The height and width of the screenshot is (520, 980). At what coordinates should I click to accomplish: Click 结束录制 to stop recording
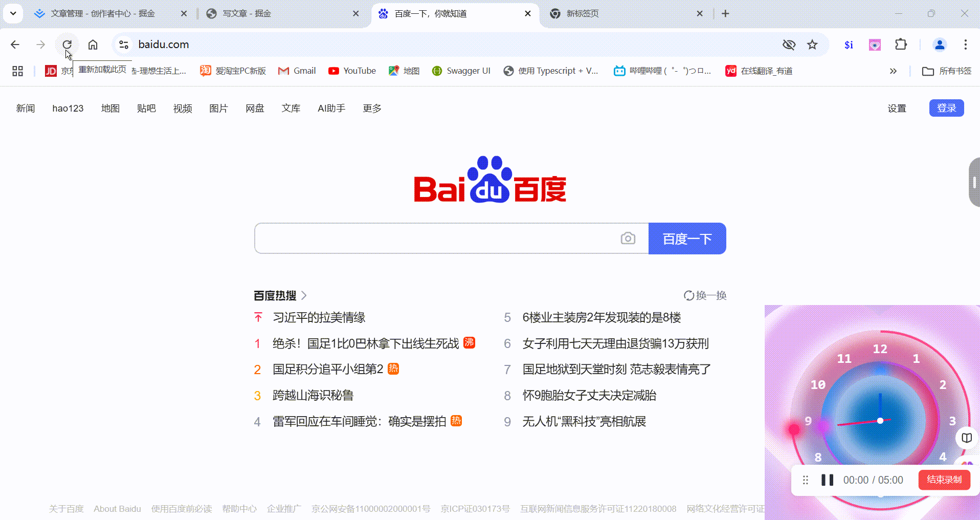pos(944,480)
